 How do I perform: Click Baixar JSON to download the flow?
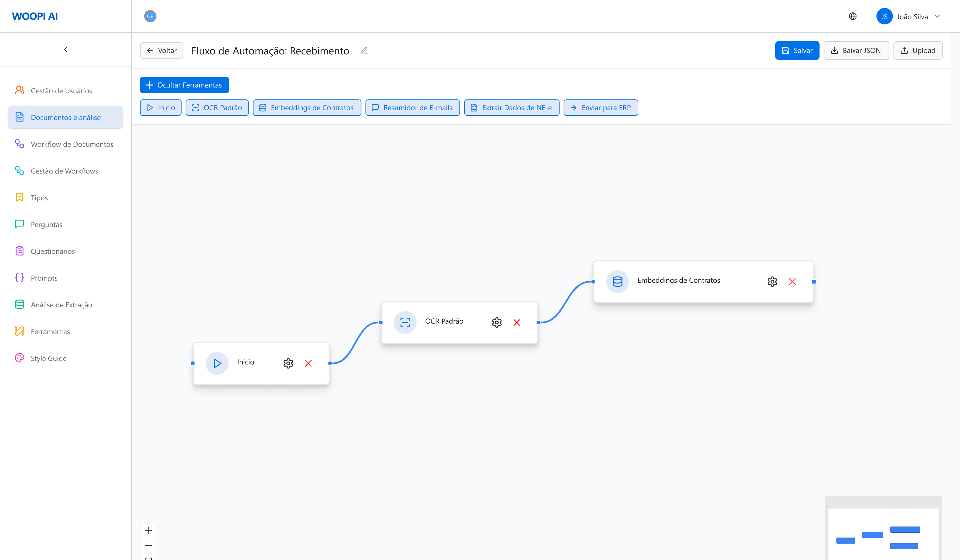point(856,50)
